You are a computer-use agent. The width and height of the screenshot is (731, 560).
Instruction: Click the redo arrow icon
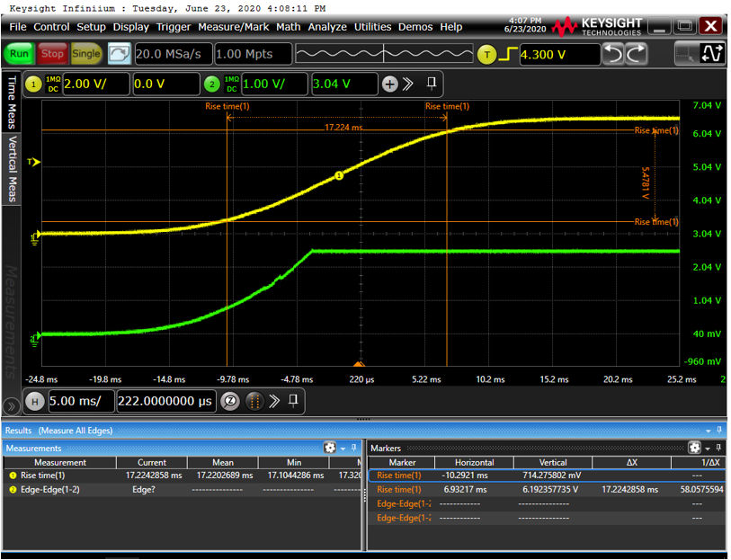636,54
